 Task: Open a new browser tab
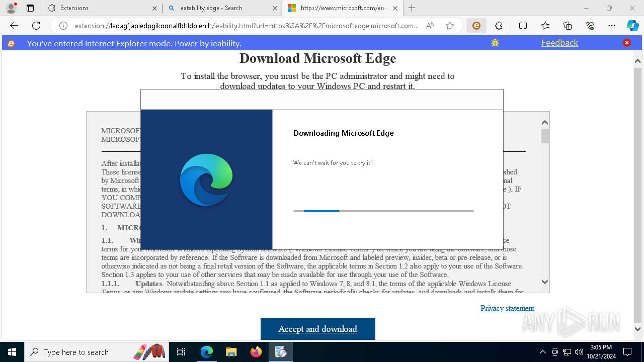[412, 8]
